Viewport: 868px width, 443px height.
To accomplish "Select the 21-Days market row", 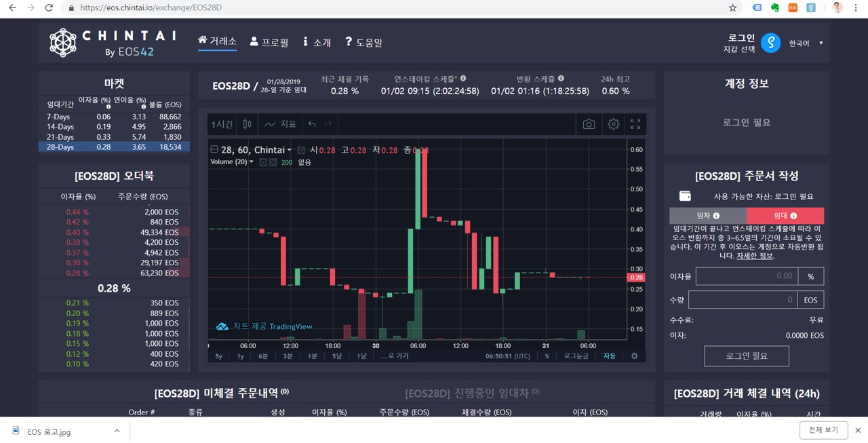I will point(114,137).
